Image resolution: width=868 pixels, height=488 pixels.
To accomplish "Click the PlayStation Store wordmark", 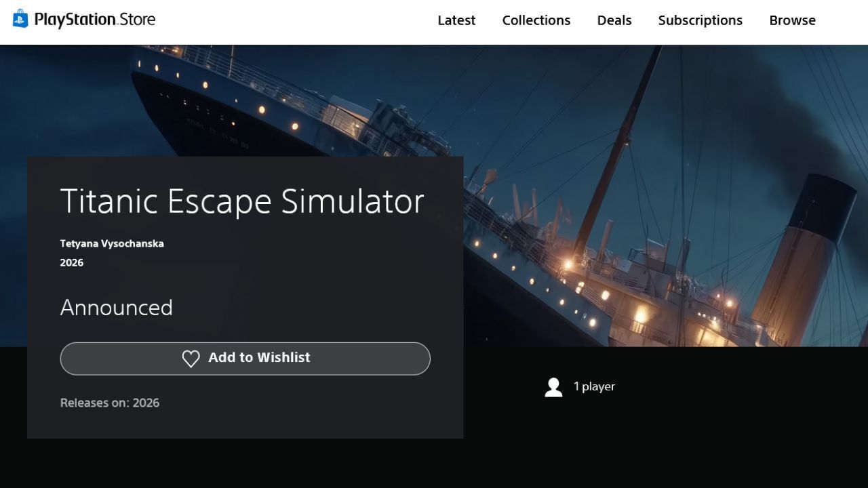I will pos(95,20).
